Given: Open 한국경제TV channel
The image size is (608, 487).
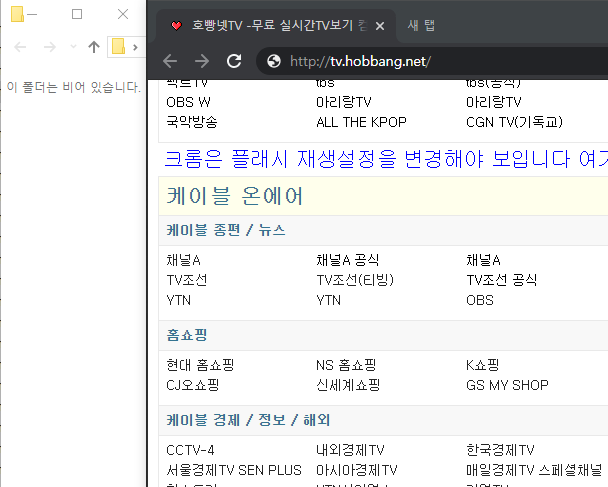Looking at the screenshot, I should [501, 450].
